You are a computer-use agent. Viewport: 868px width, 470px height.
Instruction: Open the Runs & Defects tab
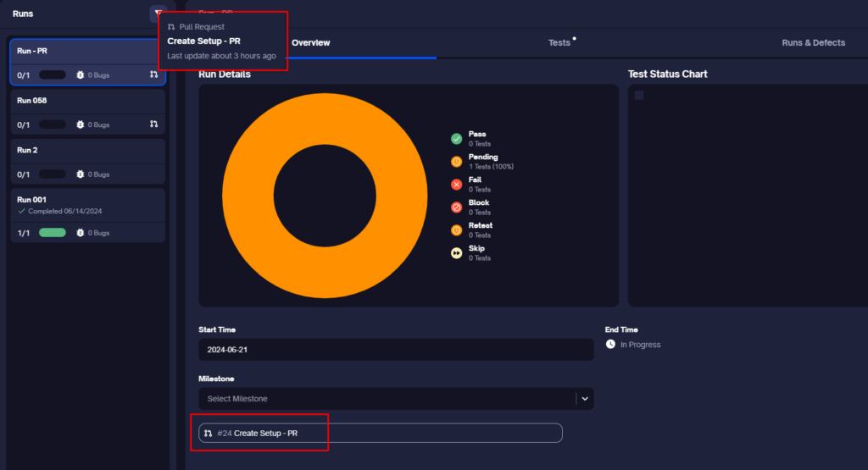813,42
